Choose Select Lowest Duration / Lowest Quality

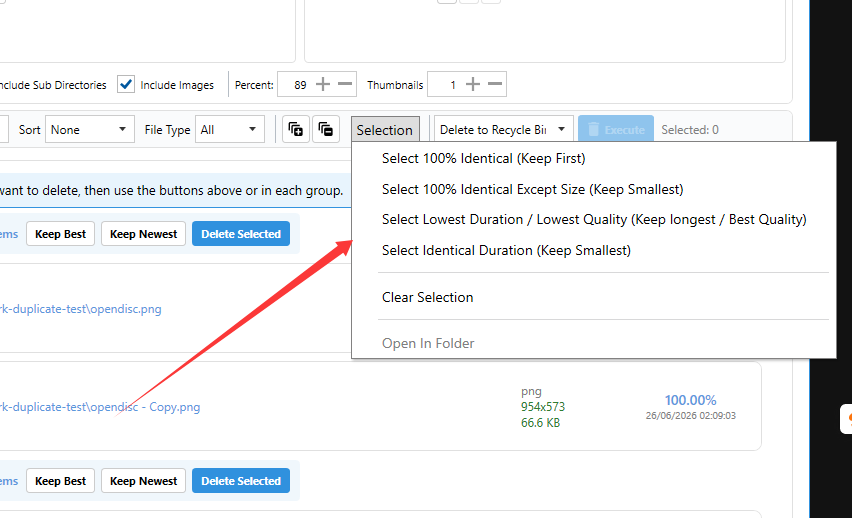[x=594, y=220]
